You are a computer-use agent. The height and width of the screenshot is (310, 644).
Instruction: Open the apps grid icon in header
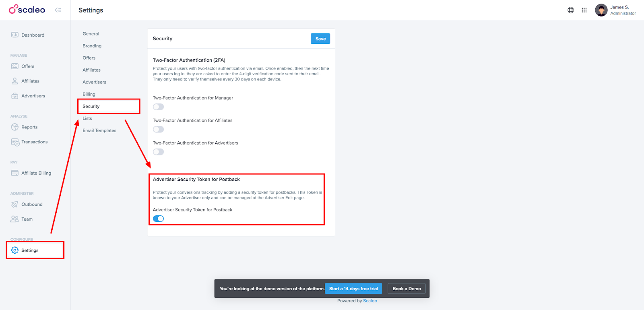click(x=584, y=10)
